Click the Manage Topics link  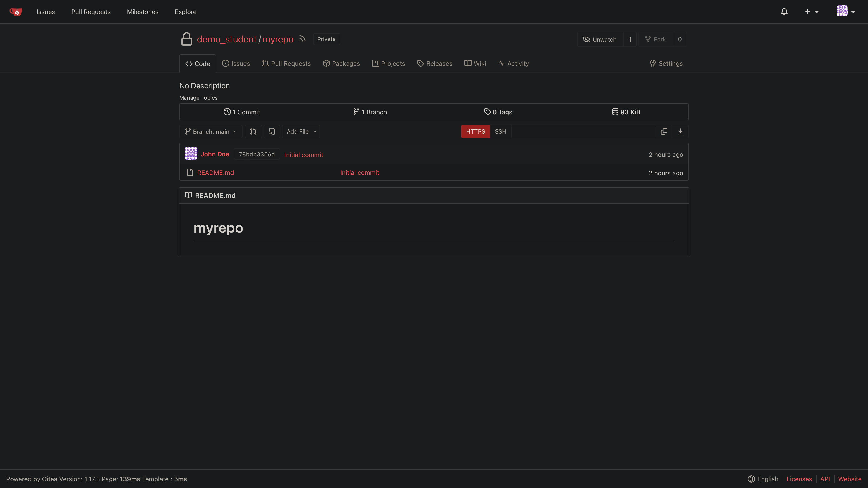pos(198,98)
